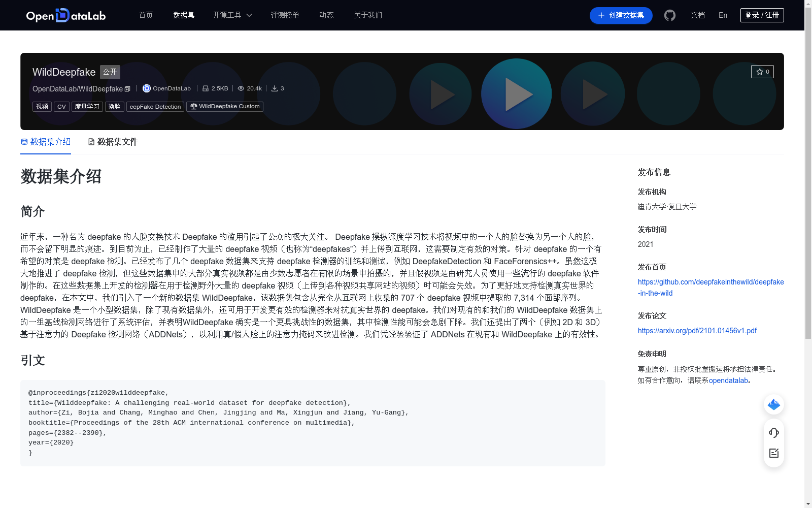Viewport: 812px width, 508px height.
Task: Copy the OpenDataLab/WildDeepfake dataset path
Action: (127, 89)
